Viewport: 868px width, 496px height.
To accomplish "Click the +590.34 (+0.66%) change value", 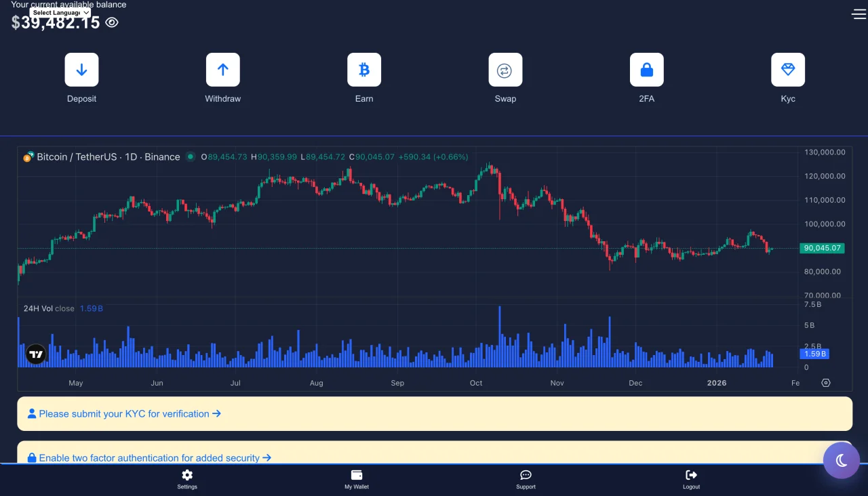I will (433, 157).
